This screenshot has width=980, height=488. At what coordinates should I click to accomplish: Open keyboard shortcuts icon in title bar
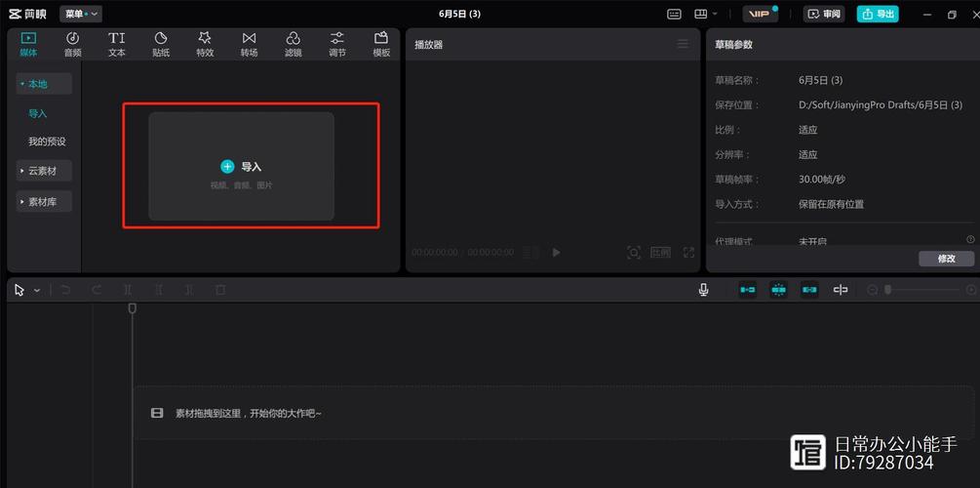674,14
